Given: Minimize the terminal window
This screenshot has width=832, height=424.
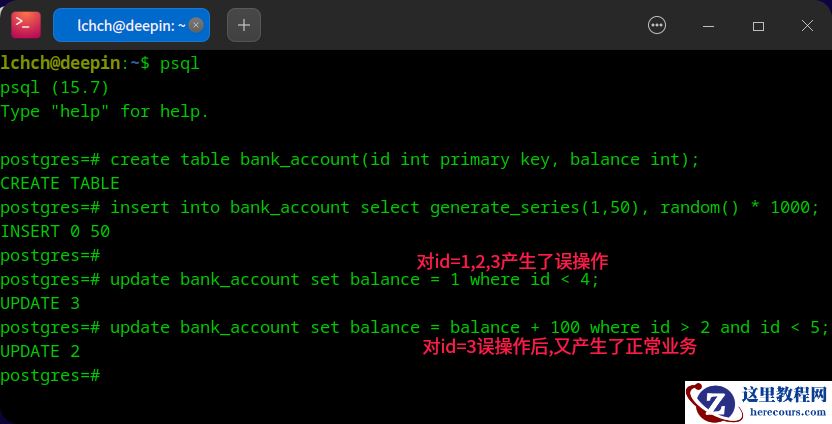Looking at the screenshot, I should tap(708, 26).
